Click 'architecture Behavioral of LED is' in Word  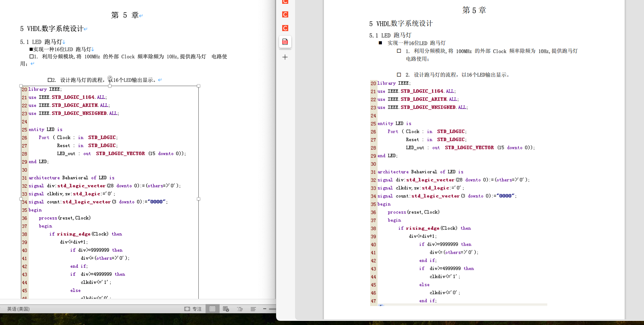[72, 178]
